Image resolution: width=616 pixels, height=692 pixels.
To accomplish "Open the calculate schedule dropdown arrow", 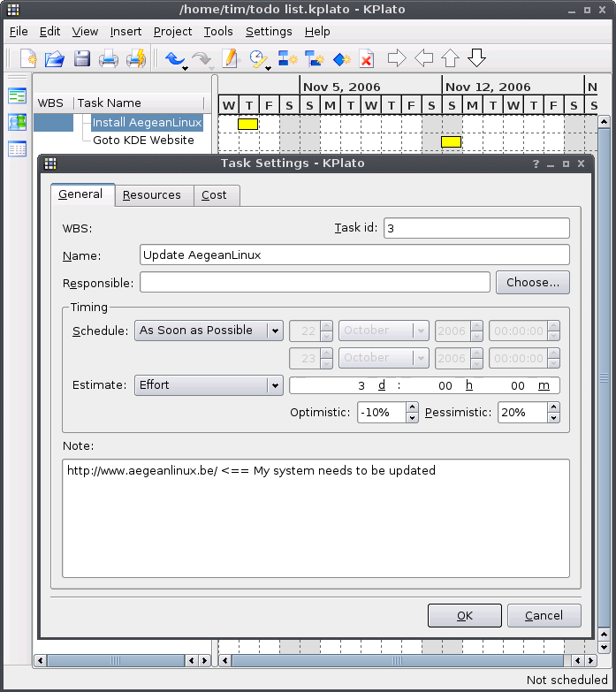I will coord(268,68).
